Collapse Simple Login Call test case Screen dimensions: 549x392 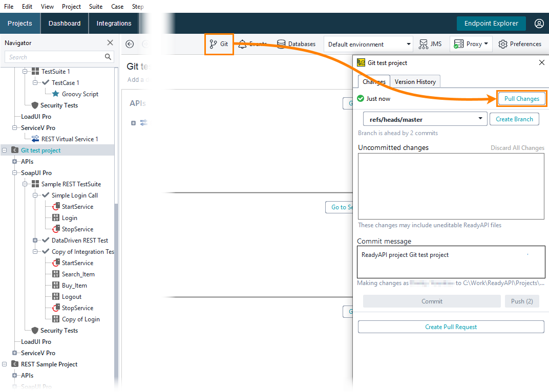point(35,195)
